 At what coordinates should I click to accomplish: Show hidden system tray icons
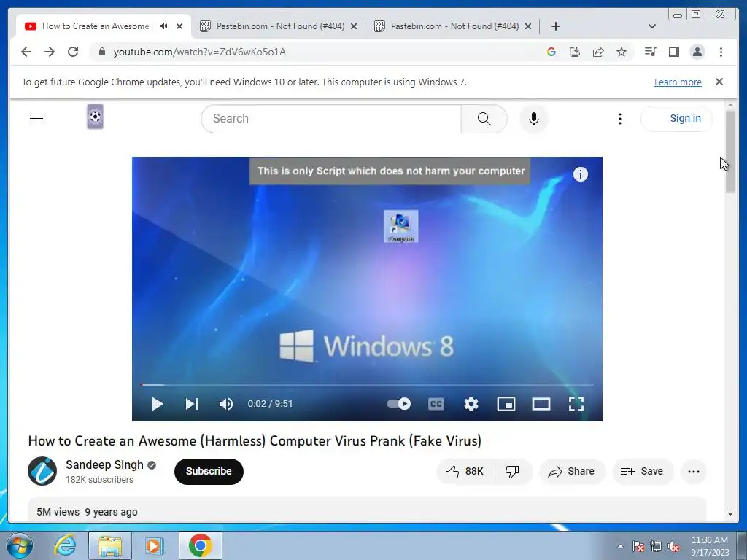click(620, 546)
